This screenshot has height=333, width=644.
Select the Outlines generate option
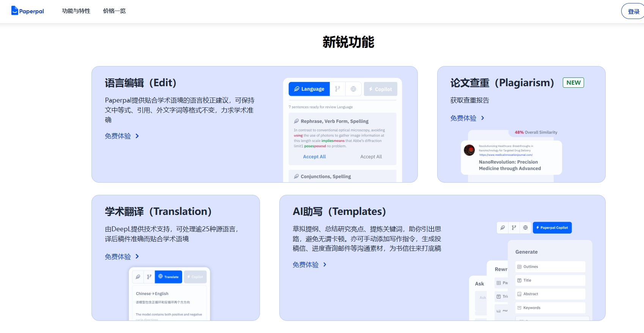coord(550,267)
